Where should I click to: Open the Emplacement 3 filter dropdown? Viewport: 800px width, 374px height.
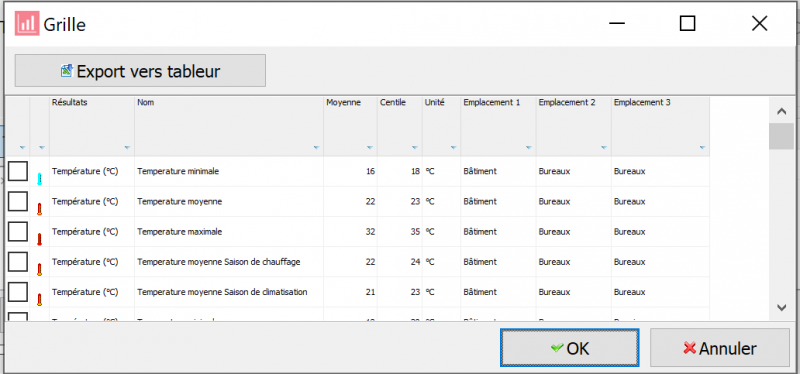pyautogui.click(x=703, y=148)
